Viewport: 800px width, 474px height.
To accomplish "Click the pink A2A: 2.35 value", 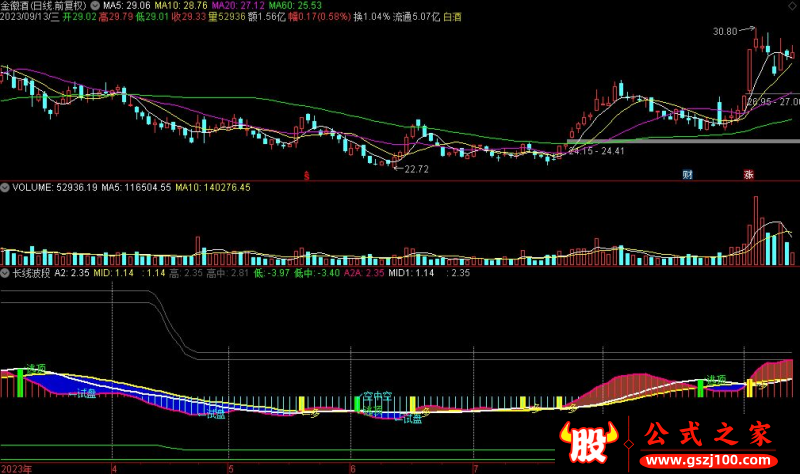I will (x=364, y=273).
